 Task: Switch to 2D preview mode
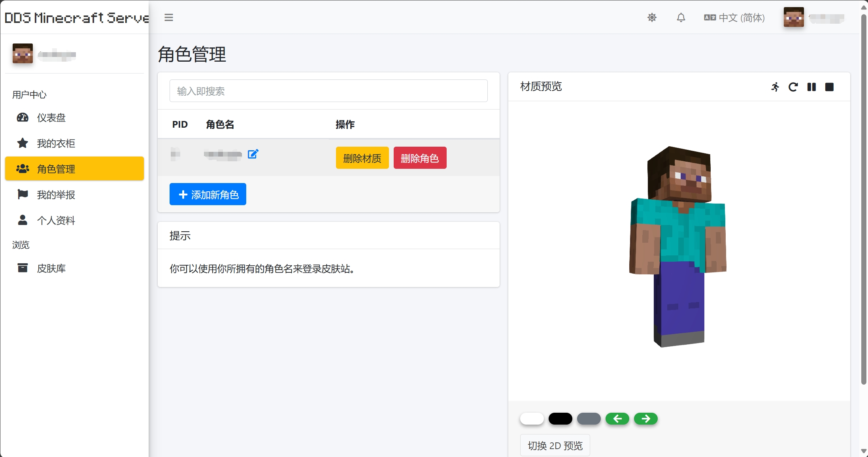pos(555,445)
